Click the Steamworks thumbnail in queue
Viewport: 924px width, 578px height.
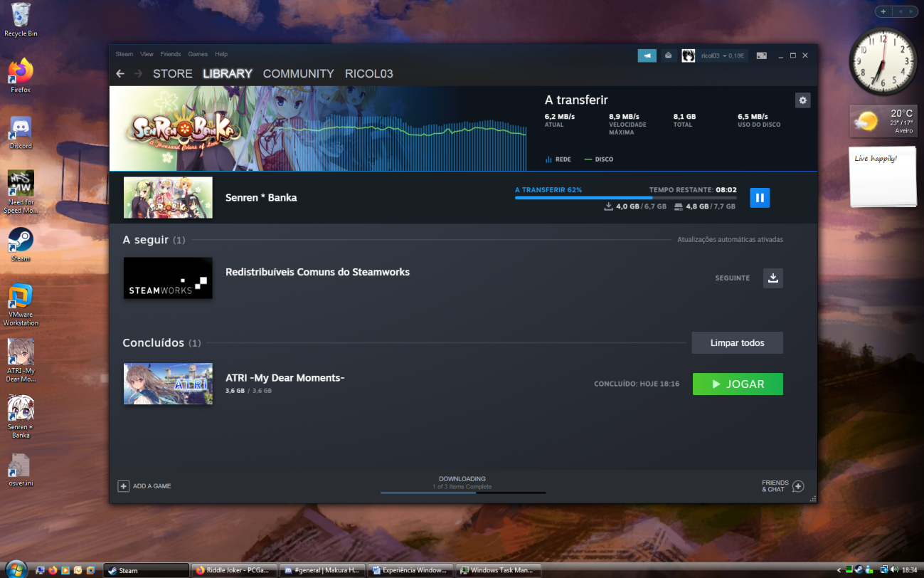(x=168, y=278)
